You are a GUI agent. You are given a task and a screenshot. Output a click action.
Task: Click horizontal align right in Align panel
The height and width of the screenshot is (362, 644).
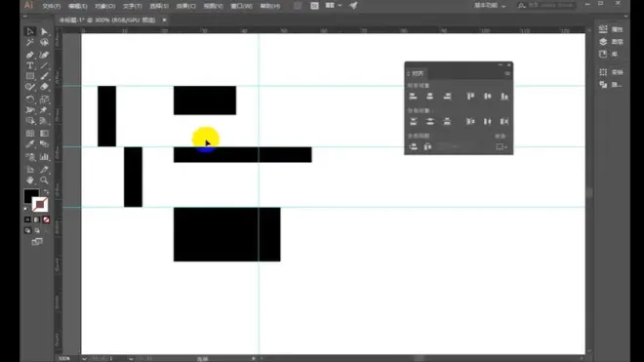(x=447, y=97)
